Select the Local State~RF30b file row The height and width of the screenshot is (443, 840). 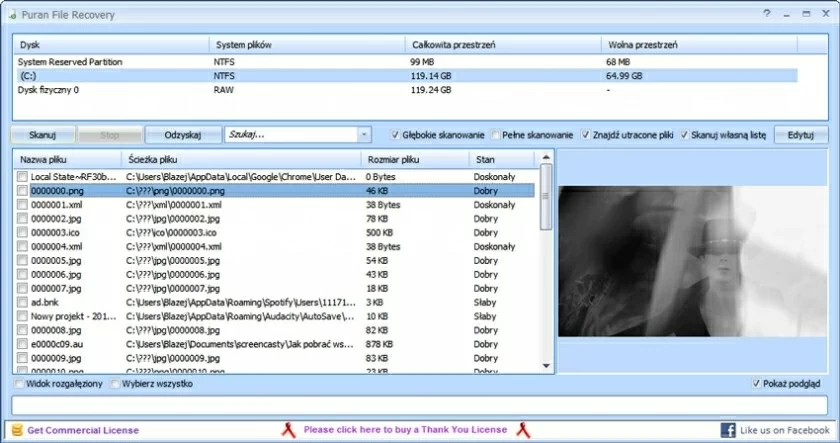275,177
